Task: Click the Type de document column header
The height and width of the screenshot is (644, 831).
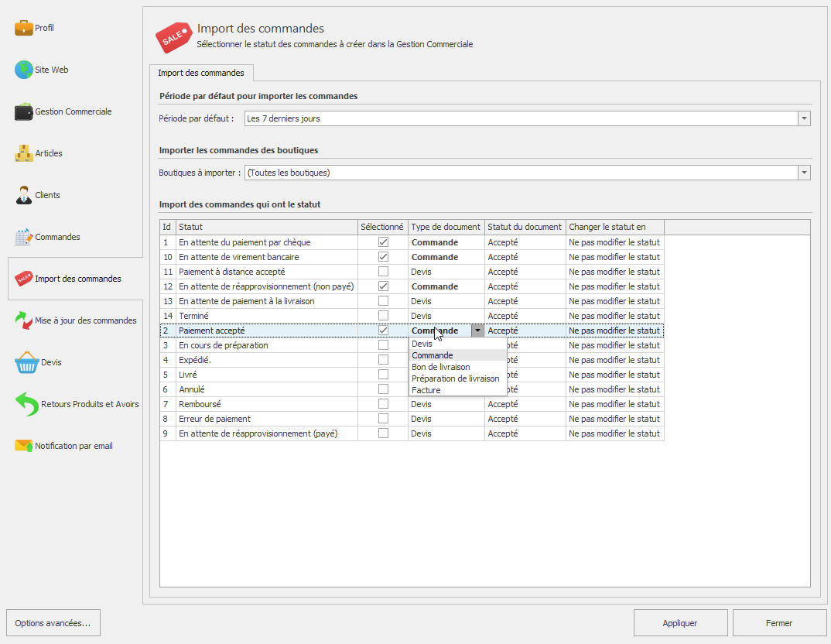Action: (446, 227)
